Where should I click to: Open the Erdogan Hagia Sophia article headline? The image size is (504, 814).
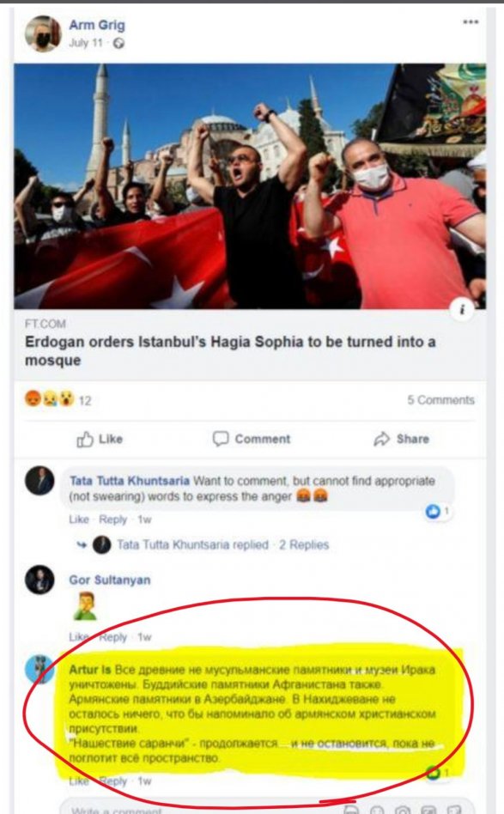coord(230,351)
